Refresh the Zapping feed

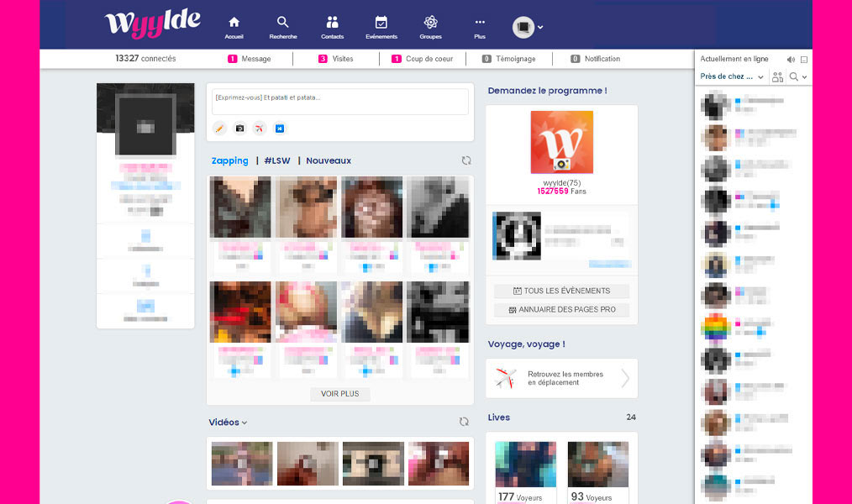466,160
